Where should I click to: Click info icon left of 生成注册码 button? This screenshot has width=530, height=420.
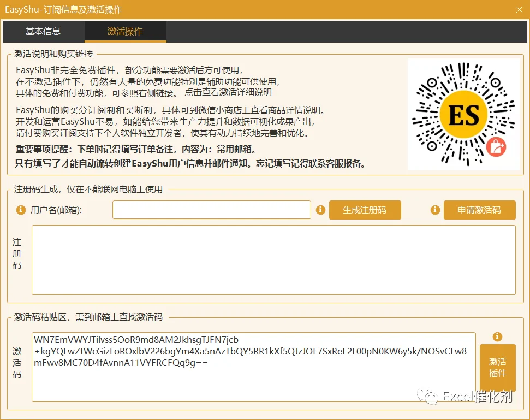click(320, 210)
